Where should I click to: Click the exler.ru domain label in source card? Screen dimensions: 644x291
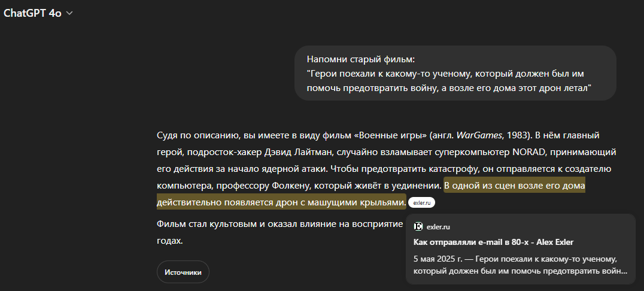click(438, 226)
